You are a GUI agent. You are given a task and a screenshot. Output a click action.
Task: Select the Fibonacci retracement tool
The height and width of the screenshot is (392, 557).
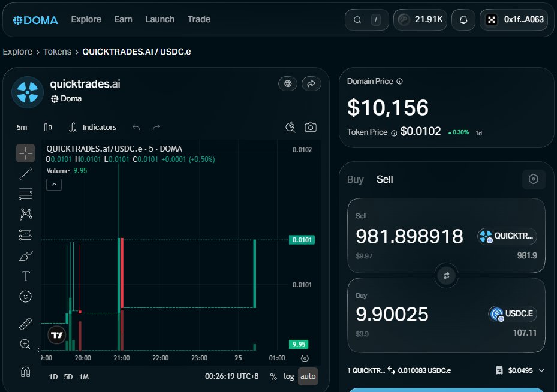tap(26, 194)
